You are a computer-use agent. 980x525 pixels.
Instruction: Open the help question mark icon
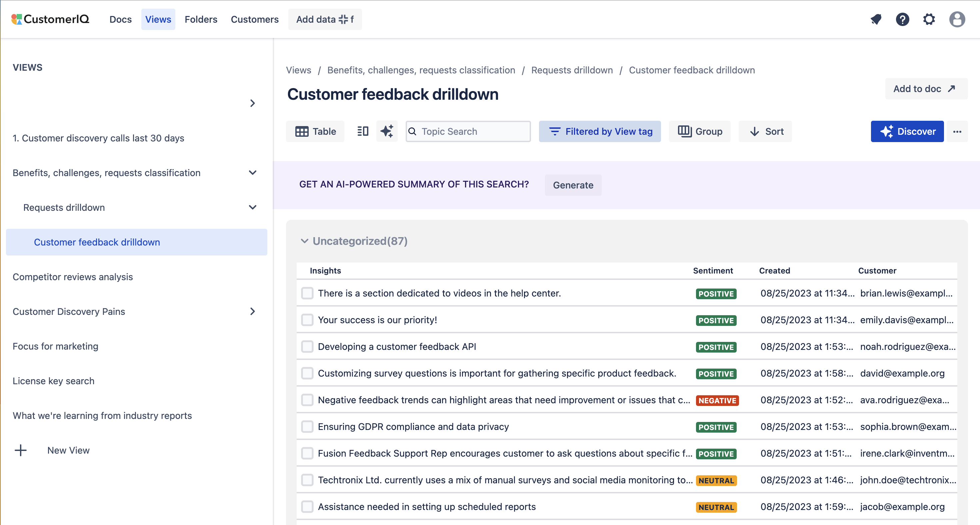click(x=902, y=19)
